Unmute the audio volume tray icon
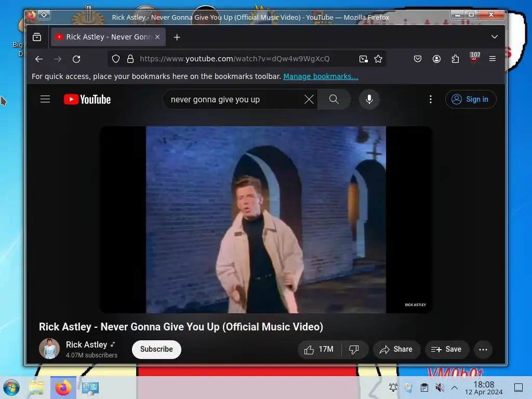 [440, 388]
